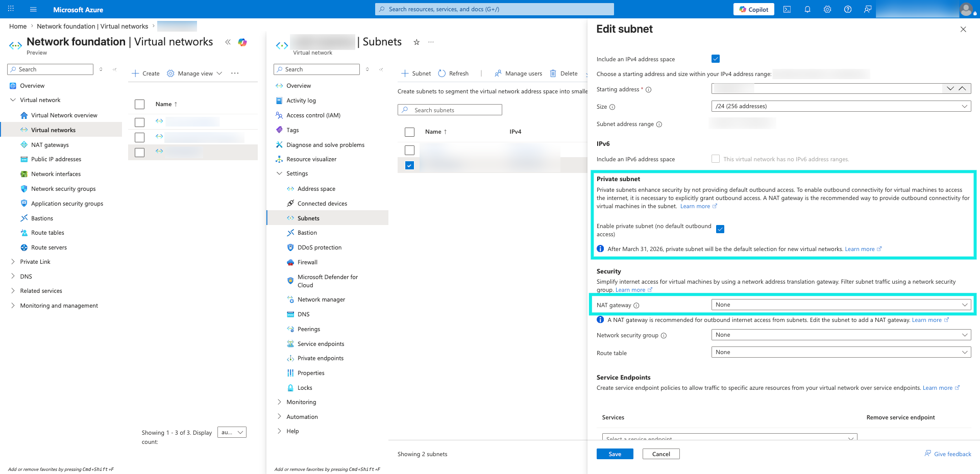Select all subnets with header checkbox
This screenshot has width=980, height=474.
pyautogui.click(x=409, y=132)
